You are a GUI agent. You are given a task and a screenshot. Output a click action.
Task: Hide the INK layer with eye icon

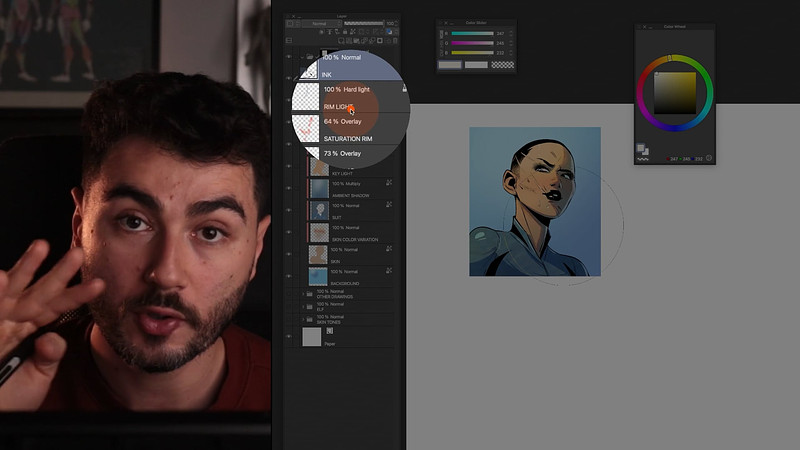(289, 78)
